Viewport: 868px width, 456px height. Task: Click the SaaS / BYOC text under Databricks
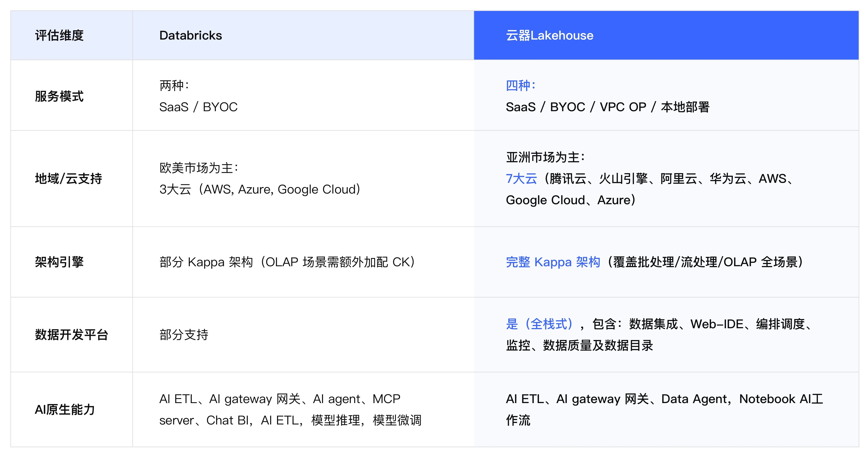(x=198, y=107)
